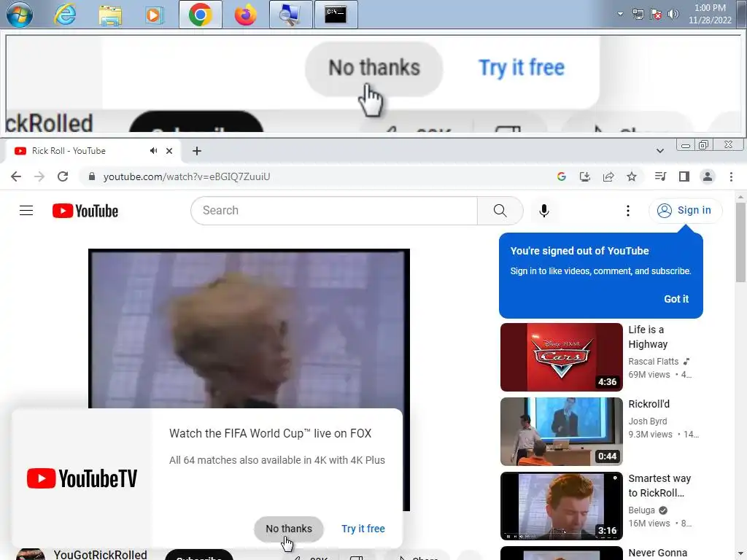The width and height of the screenshot is (747, 560).
Task: Switch to the Chrome taskbar button
Action: (200, 15)
